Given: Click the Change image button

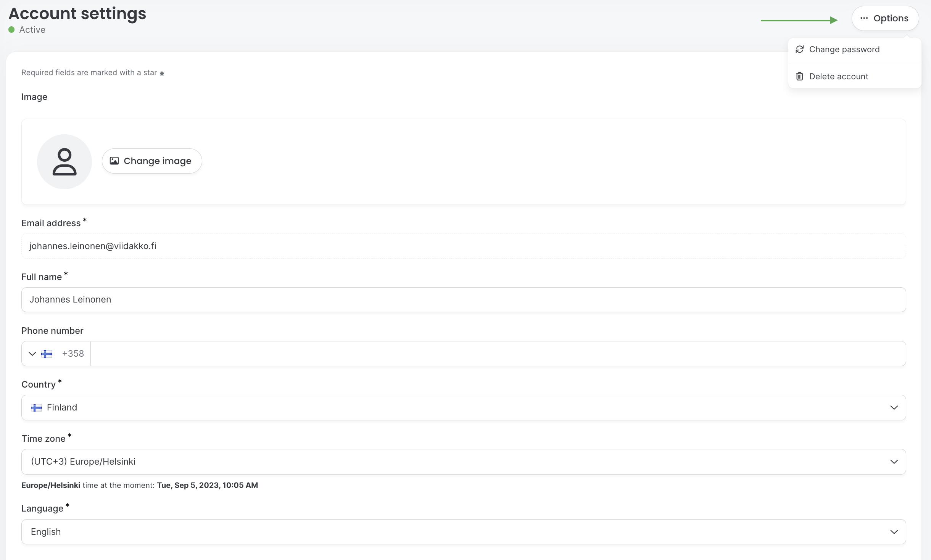Looking at the screenshot, I should (152, 161).
